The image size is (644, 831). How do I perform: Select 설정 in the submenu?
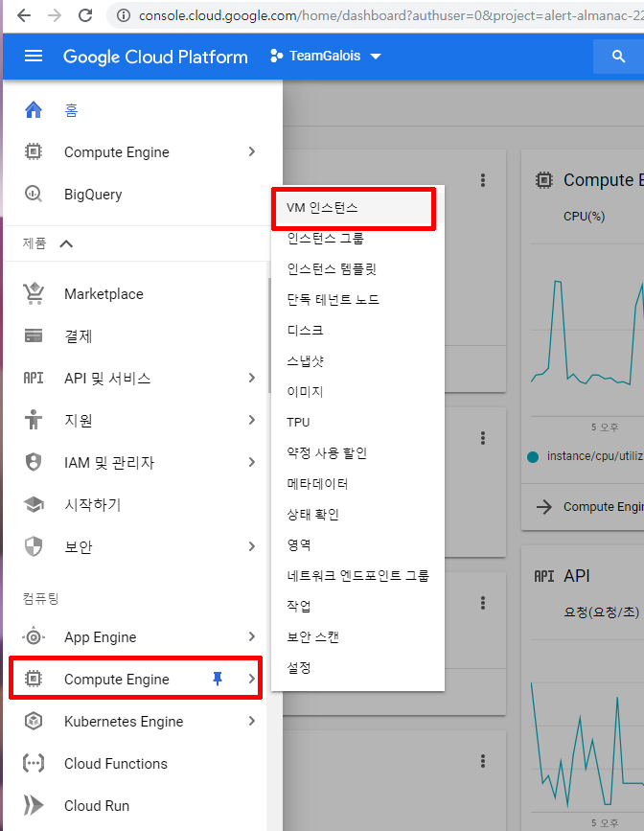tap(357, 667)
